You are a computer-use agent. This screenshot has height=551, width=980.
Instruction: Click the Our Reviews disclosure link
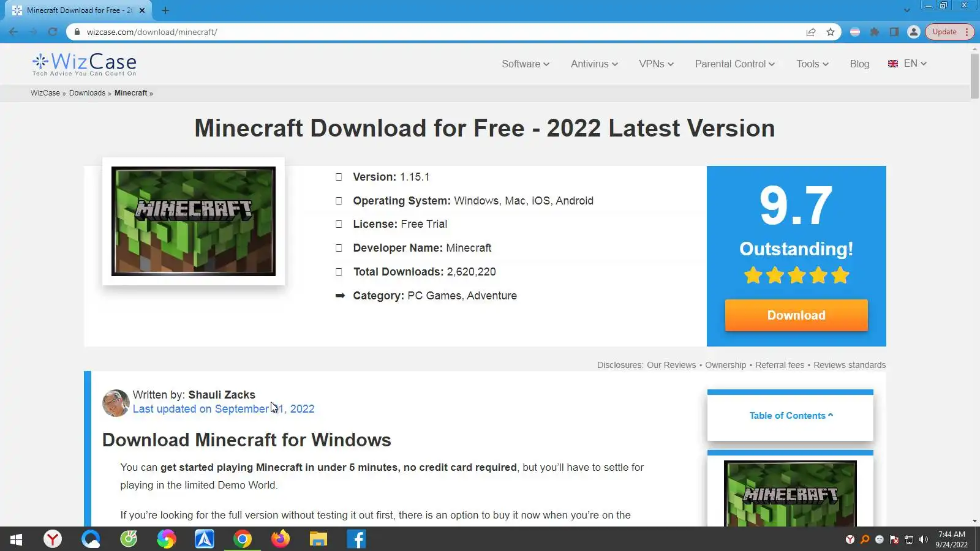pos(671,365)
